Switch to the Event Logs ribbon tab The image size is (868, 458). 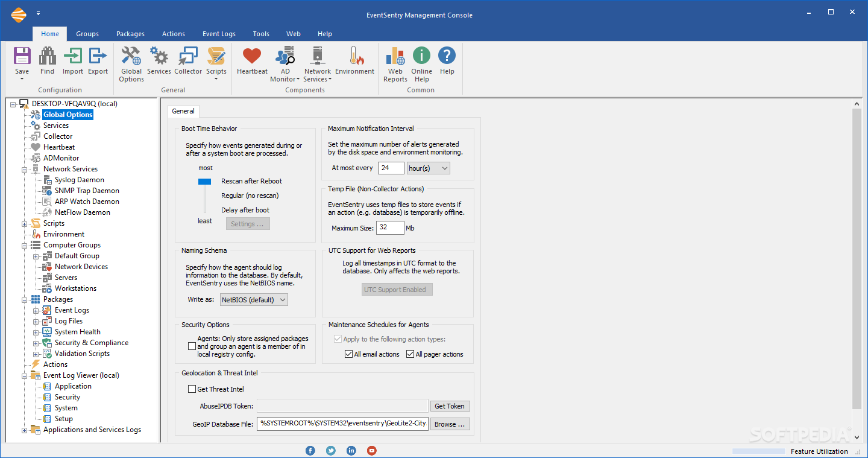tap(219, 34)
